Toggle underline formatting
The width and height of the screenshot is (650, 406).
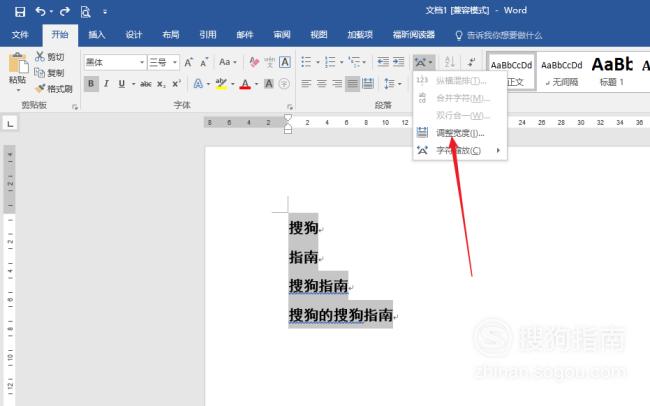[121, 84]
